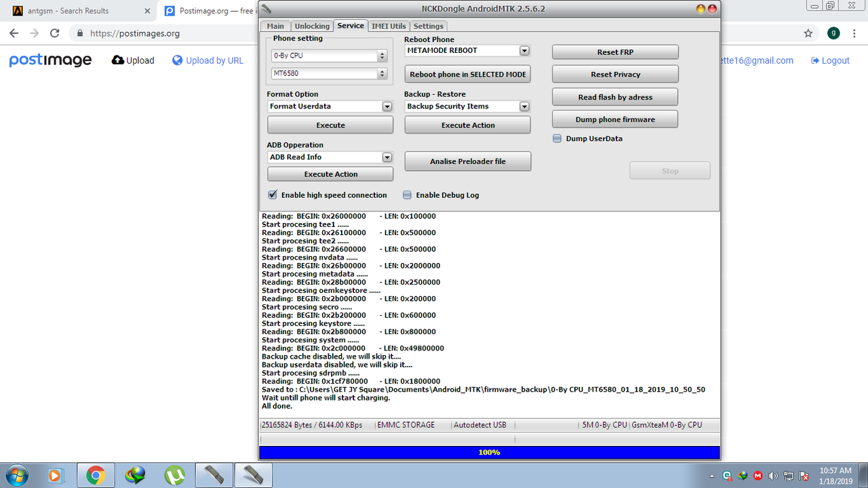Open Internet Download Manager from taskbar
This screenshot has width=868, height=488.
coord(135,476)
